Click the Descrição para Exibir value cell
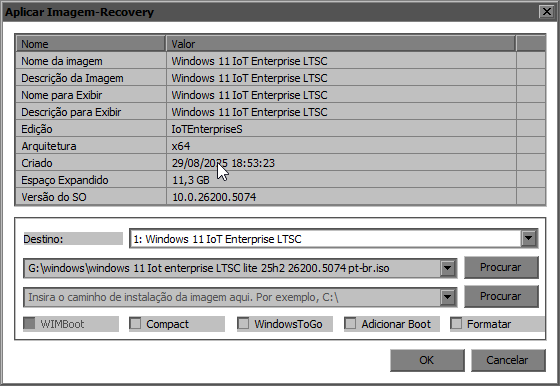This screenshot has width=560, height=386. 341,112
